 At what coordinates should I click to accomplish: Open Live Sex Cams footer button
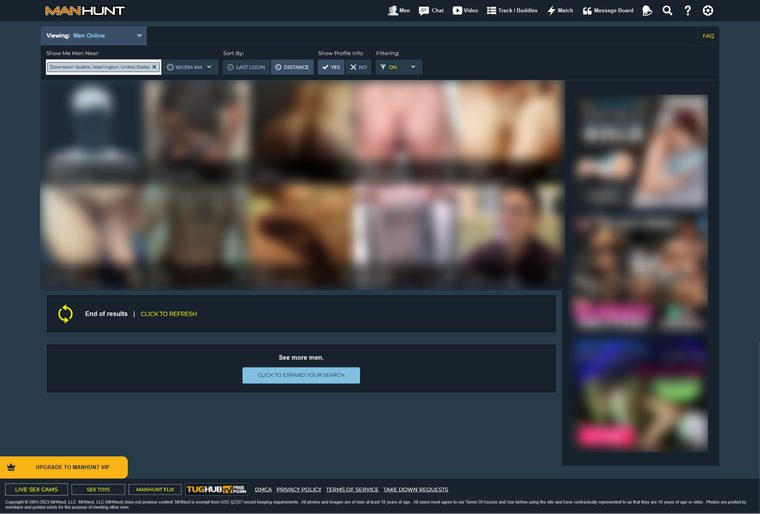point(36,489)
